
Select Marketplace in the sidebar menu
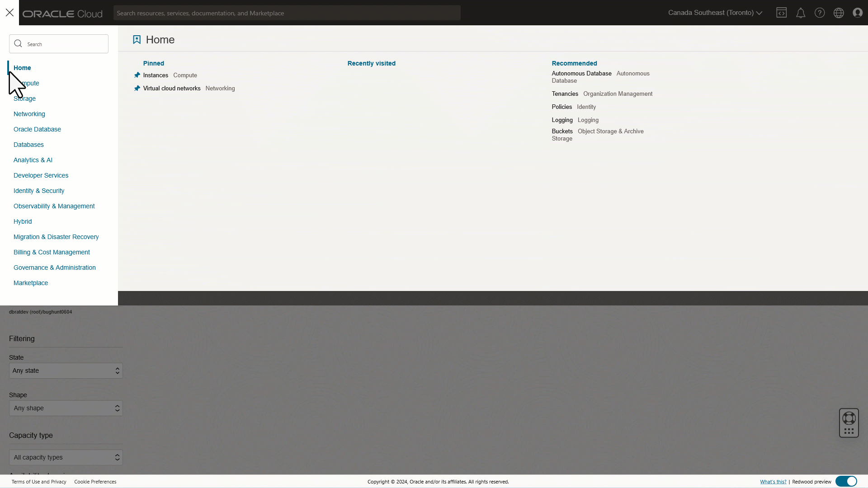coord(30,283)
